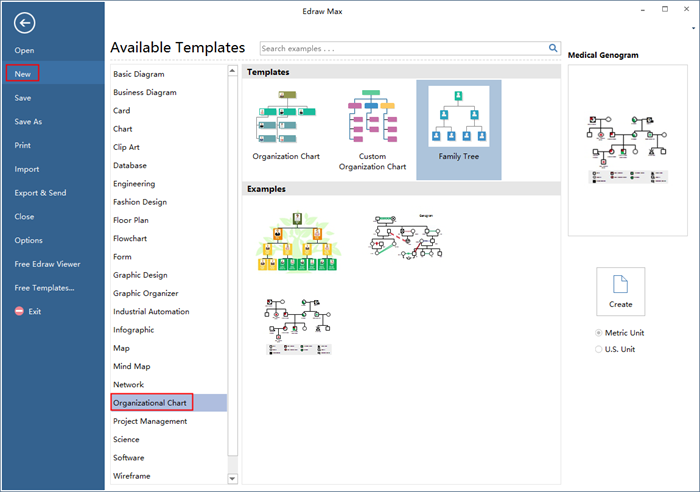Maximize the Edraw Max window
This screenshot has width=700, height=492.
(665, 9)
